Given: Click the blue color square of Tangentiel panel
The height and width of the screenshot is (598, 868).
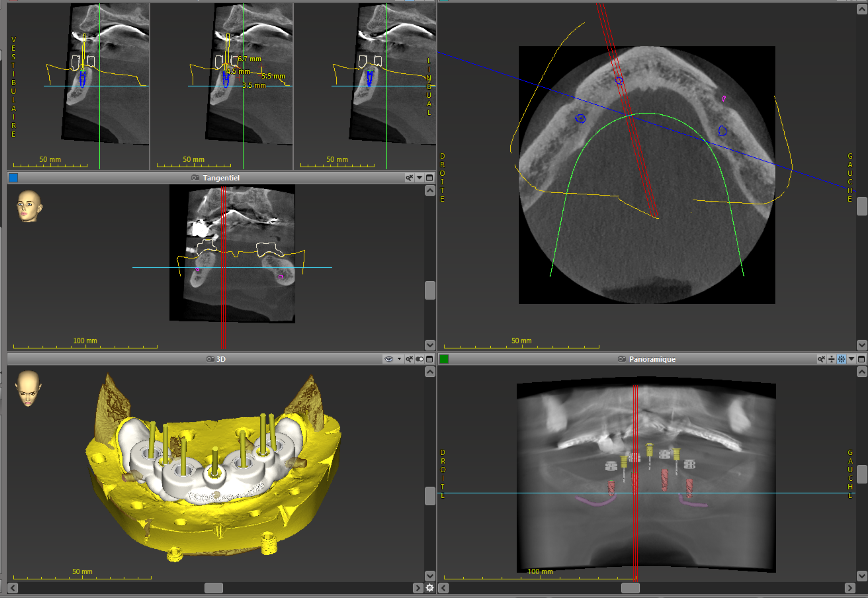Looking at the screenshot, I should pos(13,178).
